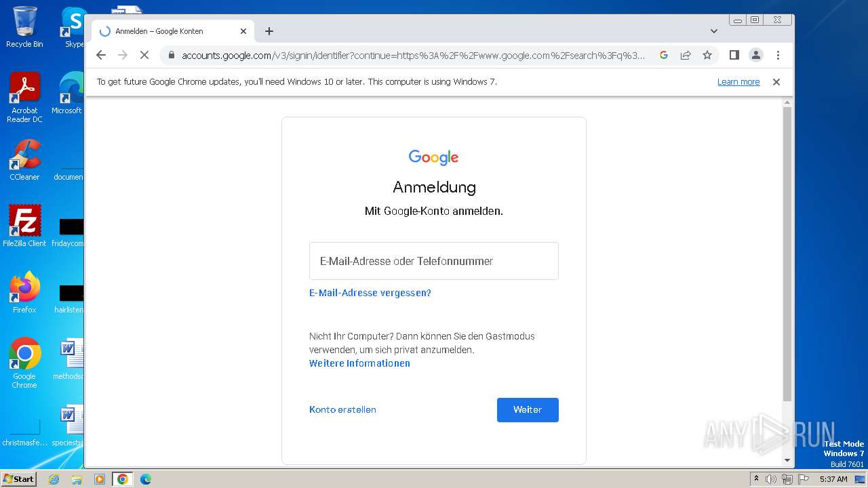Switch to Chrome taskbar button
Screen dimensions: 868x488
tap(123, 479)
